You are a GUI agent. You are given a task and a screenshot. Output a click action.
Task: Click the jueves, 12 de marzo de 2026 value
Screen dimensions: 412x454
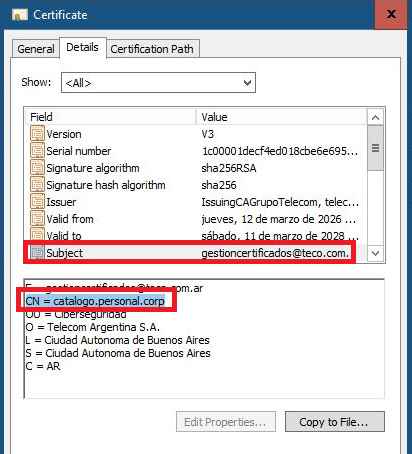click(278, 219)
